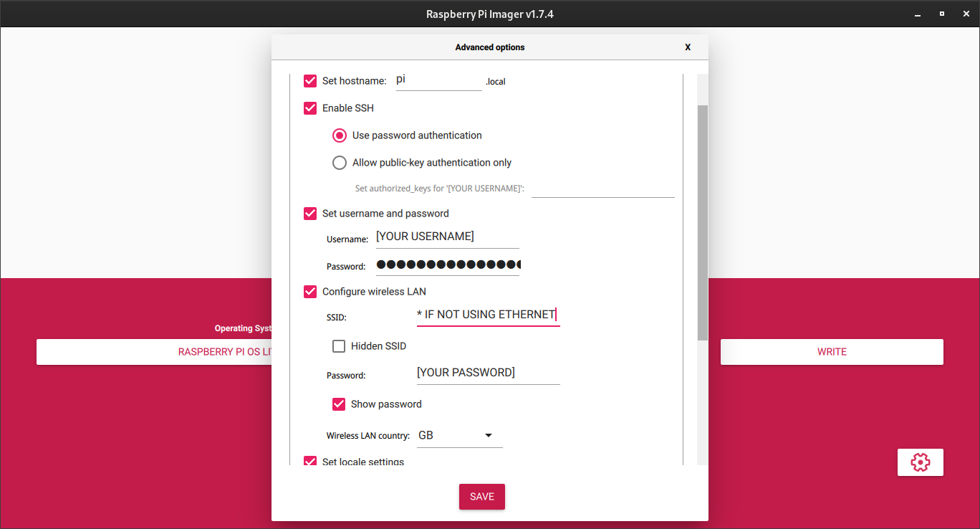Toggle Set locale settings checkbox

(310, 462)
